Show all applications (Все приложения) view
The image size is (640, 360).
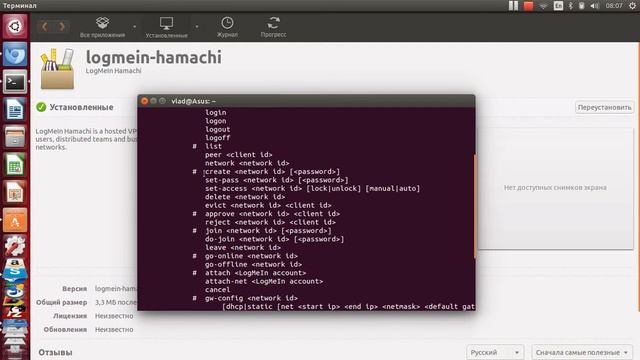tap(102, 27)
